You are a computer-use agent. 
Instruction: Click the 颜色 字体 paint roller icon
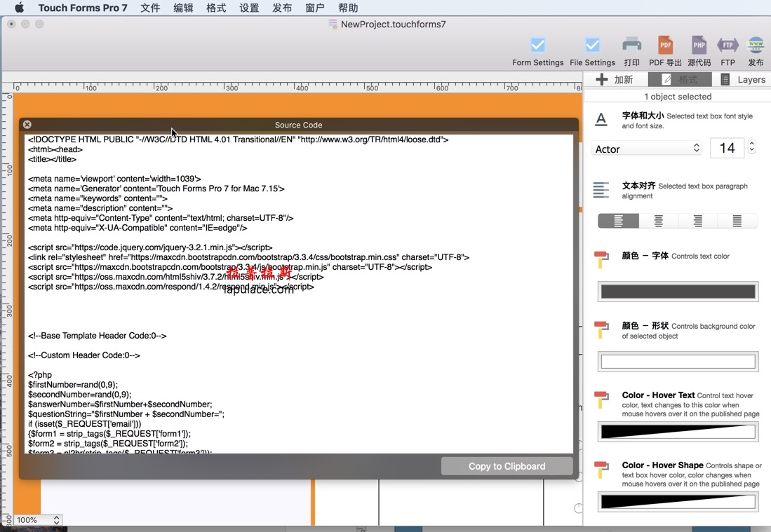pos(601,259)
